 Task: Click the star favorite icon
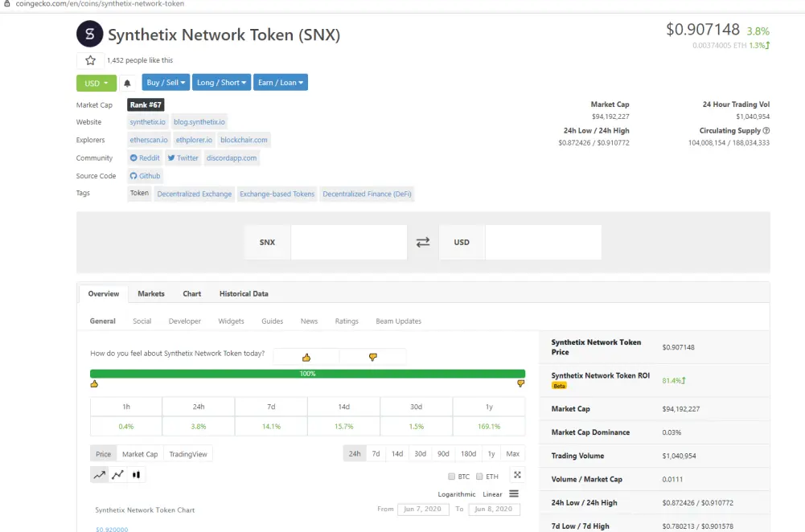(90, 60)
